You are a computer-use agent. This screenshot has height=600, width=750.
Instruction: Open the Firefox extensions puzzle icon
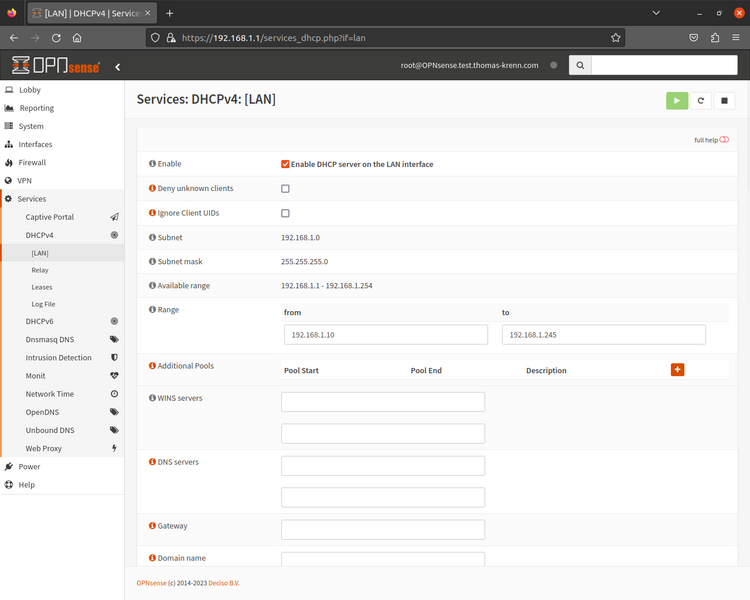pos(715,38)
